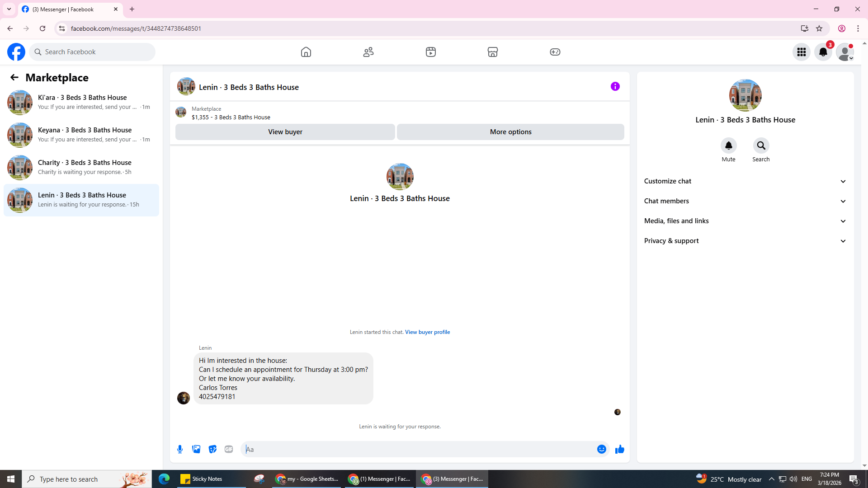Open Sticky Notes from the taskbar
This screenshot has height=488, width=868.
[201, 479]
